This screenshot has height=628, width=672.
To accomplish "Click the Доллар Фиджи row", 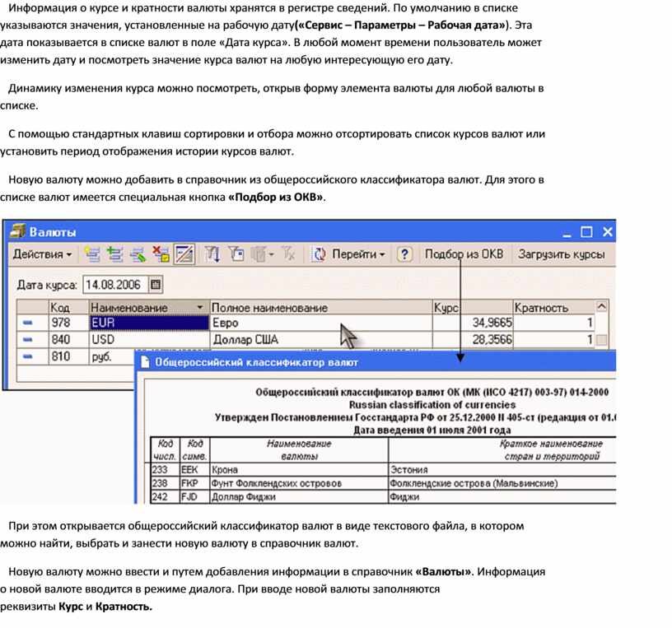I will (x=383, y=497).
